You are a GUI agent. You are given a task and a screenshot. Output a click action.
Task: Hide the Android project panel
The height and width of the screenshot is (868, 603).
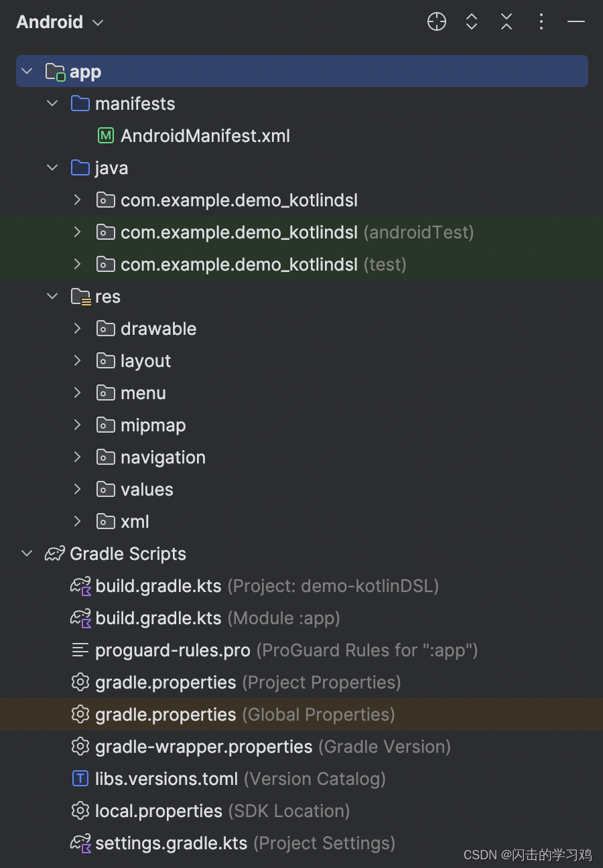coord(576,21)
